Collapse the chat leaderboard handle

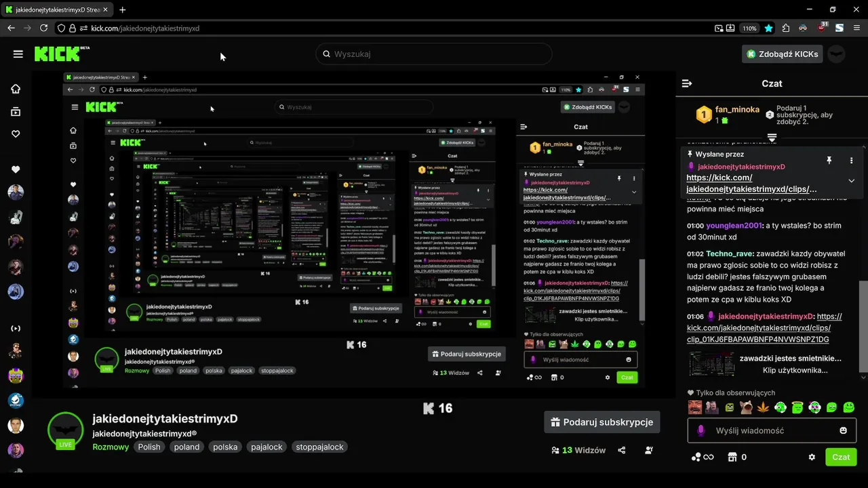(x=772, y=138)
